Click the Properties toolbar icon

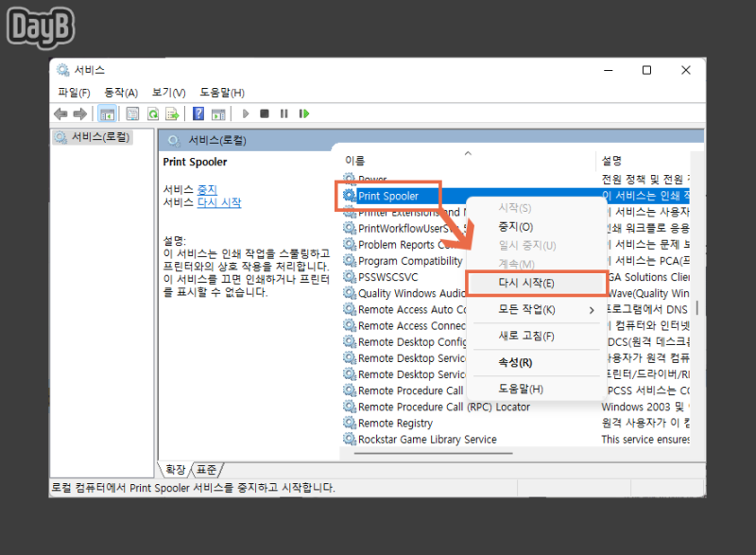coord(132,113)
